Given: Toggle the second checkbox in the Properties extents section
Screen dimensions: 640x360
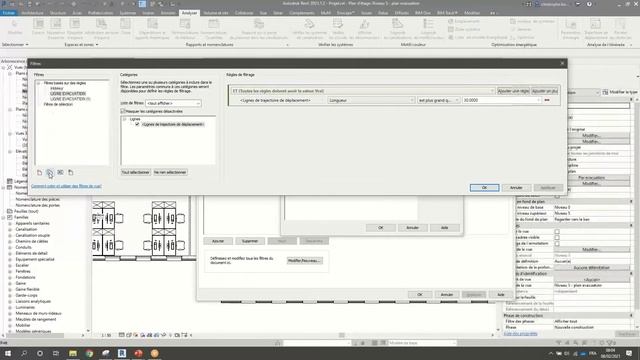Looking at the screenshot, I should (557, 238).
